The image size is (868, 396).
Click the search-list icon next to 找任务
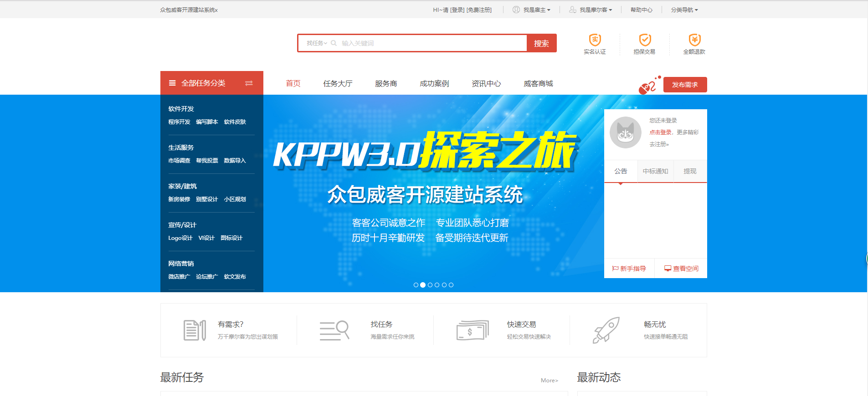(x=334, y=330)
